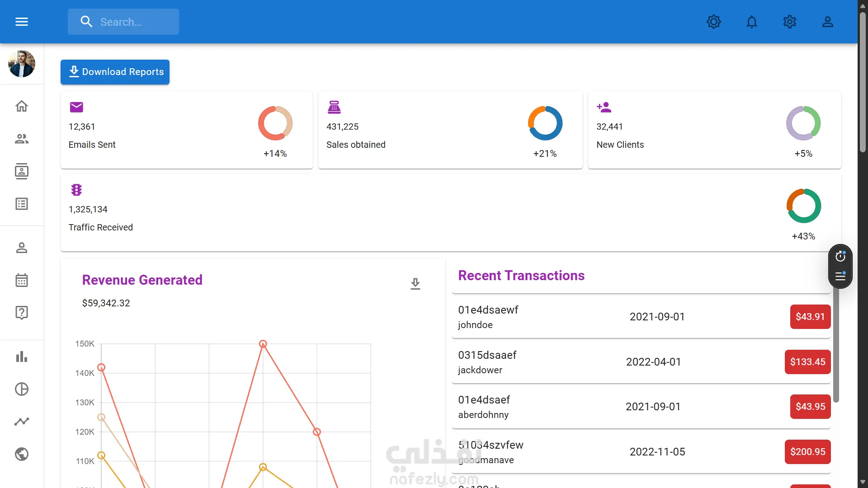Open the notifications bell
Viewport: 868px width, 488px height.
point(752,22)
